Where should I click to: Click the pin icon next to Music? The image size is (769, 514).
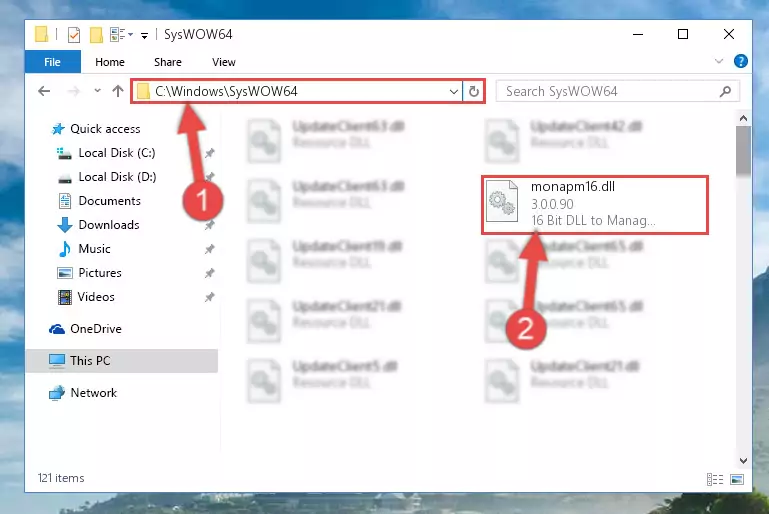209,249
